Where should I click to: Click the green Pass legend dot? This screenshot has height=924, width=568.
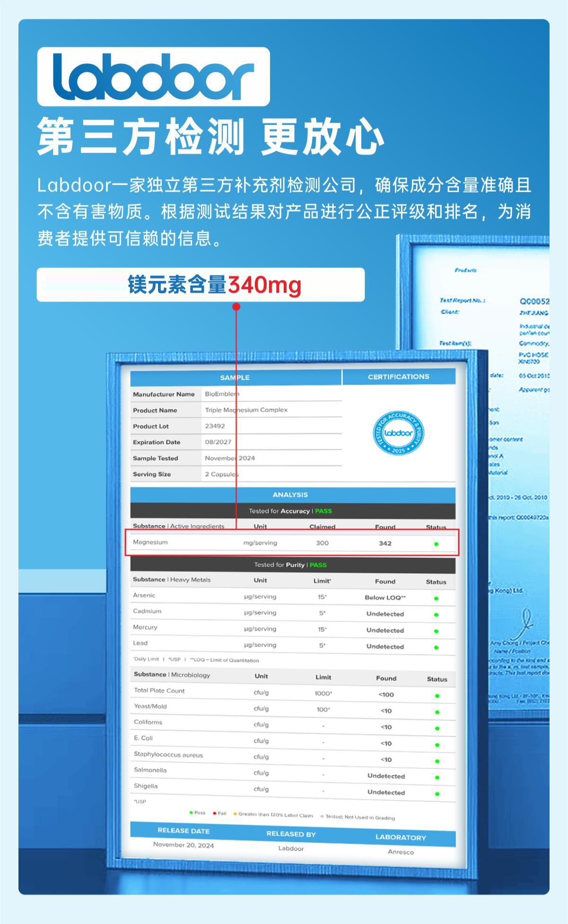[191, 813]
